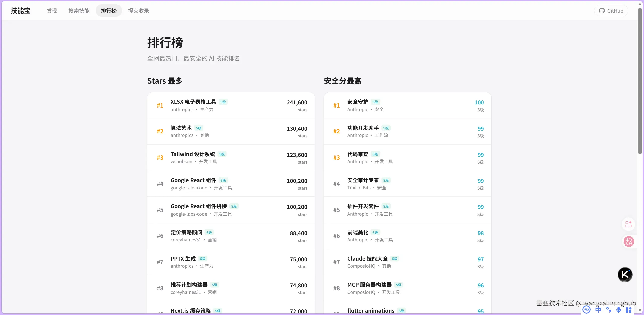Click the safety score 97

481,259
